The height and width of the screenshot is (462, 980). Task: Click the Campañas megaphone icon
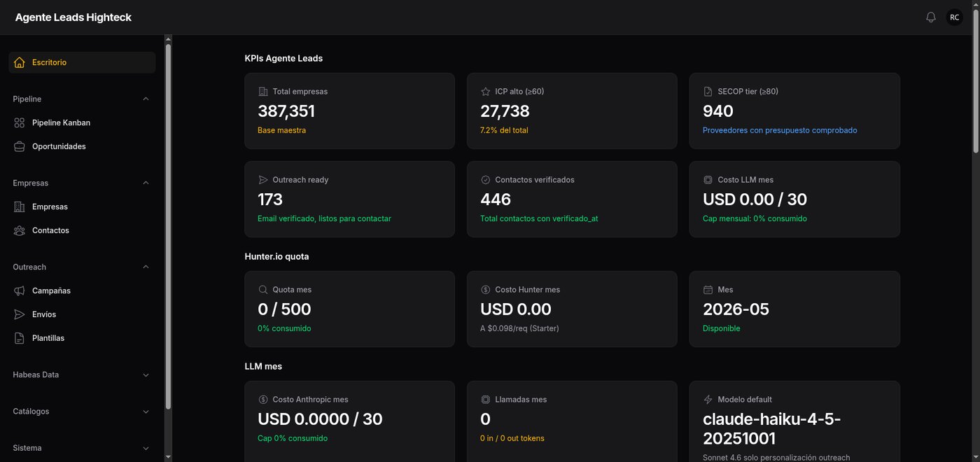point(19,290)
